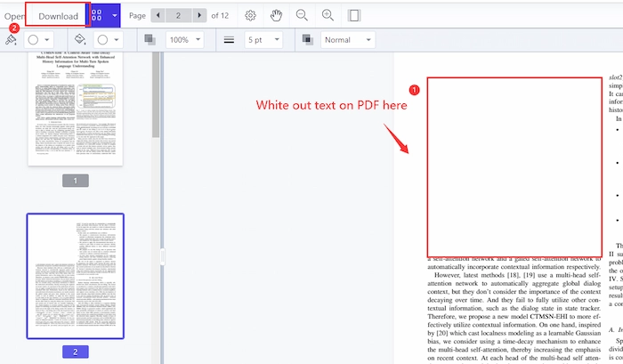The image size is (623, 364).
Task: Open the stroke color swatch dropdown
Action: [38, 40]
